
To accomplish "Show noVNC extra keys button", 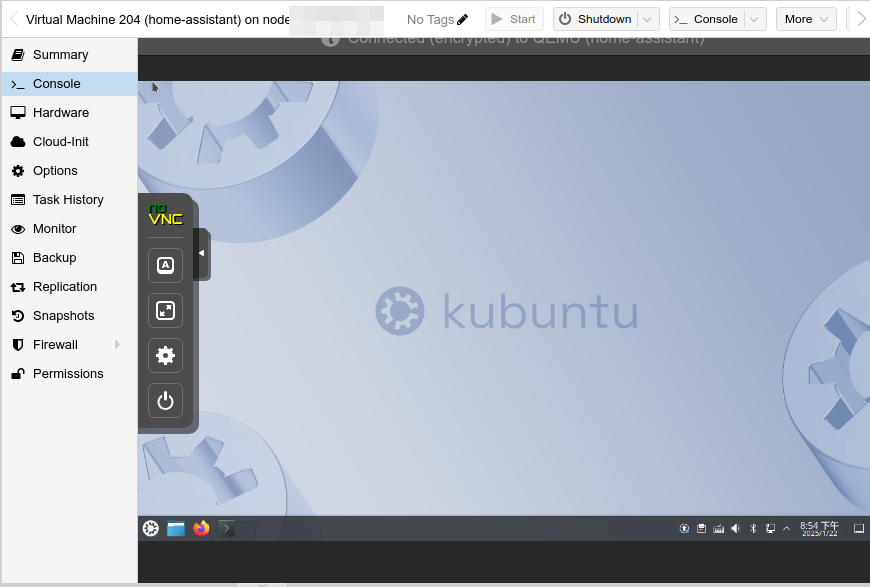I will click(x=165, y=265).
